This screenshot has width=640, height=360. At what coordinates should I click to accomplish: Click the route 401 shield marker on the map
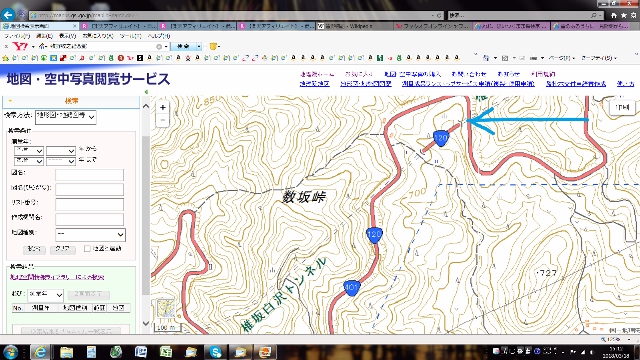(351, 288)
